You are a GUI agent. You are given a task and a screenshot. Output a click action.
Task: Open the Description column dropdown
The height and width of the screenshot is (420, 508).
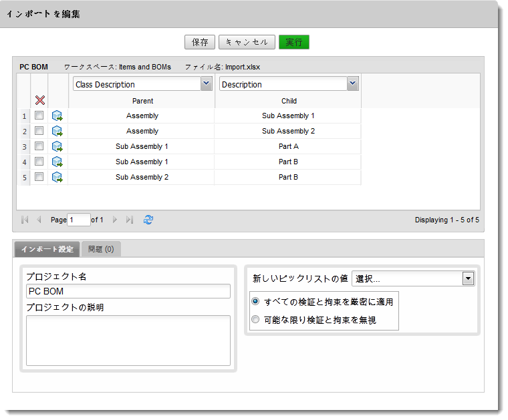pyautogui.click(x=353, y=83)
